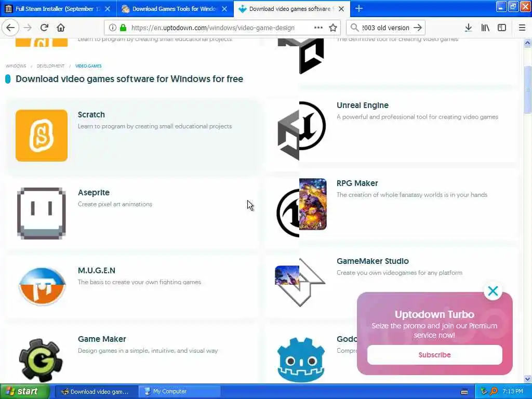Screen dimensions: 532x399
Task: Show site information icon in address bar
Action: (112, 28)
